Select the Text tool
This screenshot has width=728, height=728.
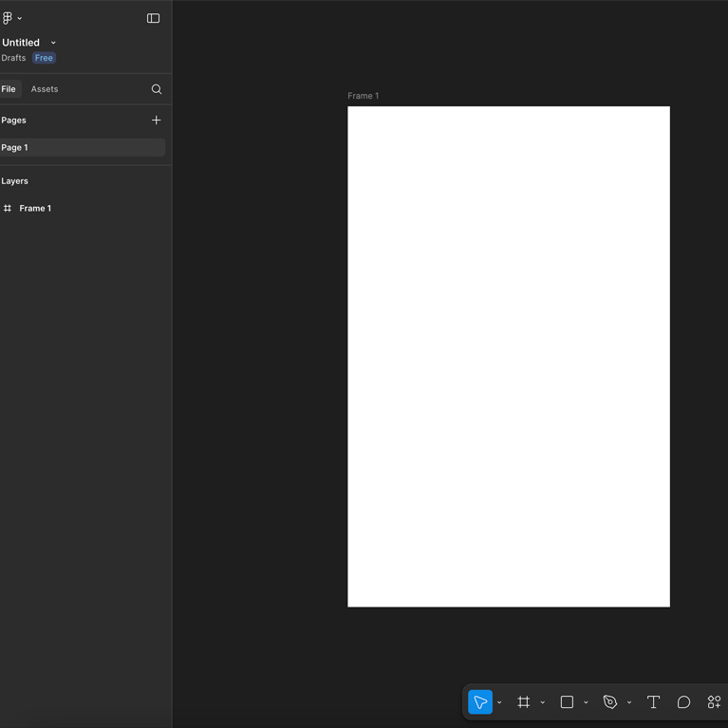click(x=653, y=702)
